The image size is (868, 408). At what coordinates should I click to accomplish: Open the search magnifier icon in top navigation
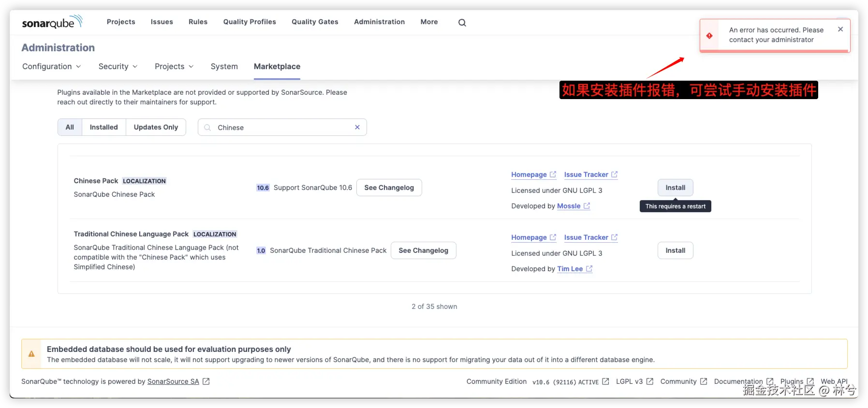coord(462,22)
